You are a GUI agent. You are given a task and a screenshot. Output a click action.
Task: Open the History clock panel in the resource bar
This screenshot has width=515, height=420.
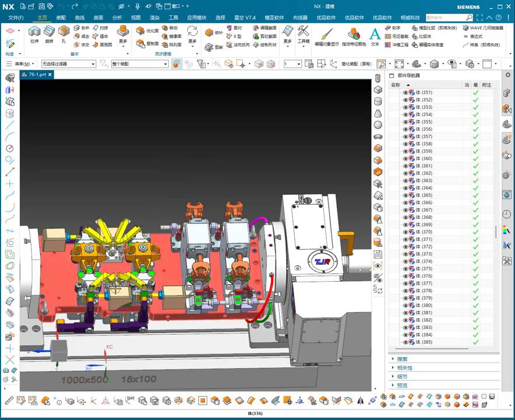tap(506, 214)
